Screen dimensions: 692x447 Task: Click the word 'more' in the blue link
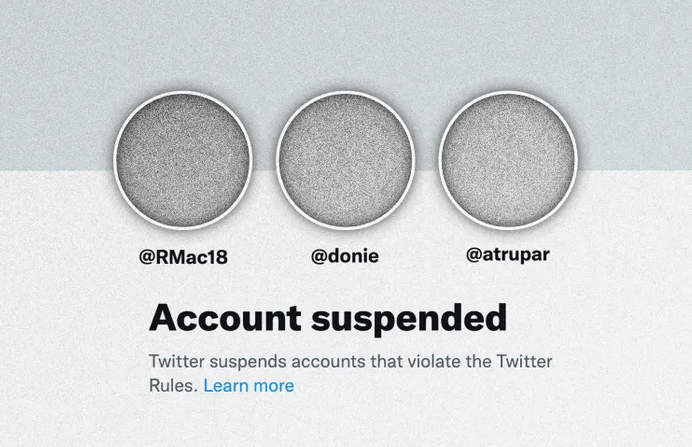[x=274, y=386]
